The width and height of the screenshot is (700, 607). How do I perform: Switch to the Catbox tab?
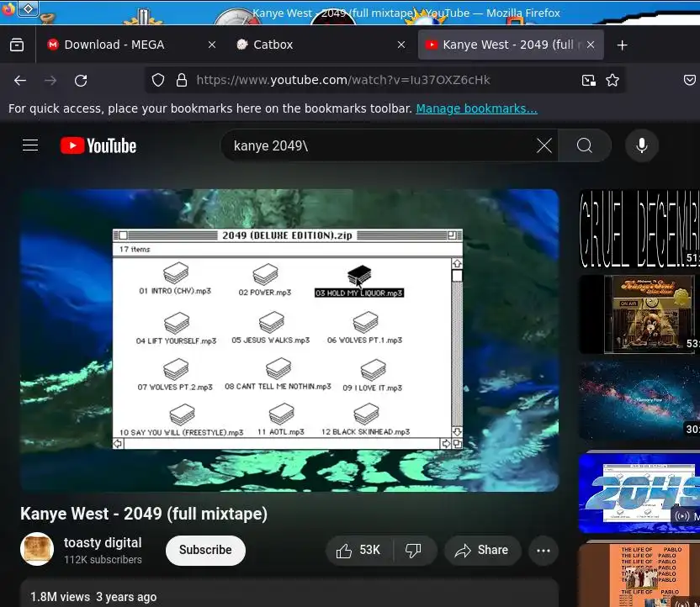pyautogui.click(x=321, y=45)
